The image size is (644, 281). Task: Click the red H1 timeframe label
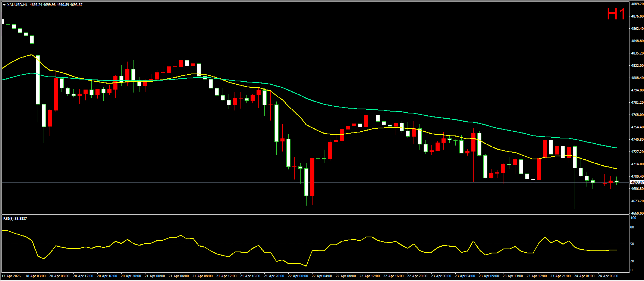click(x=616, y=15)
